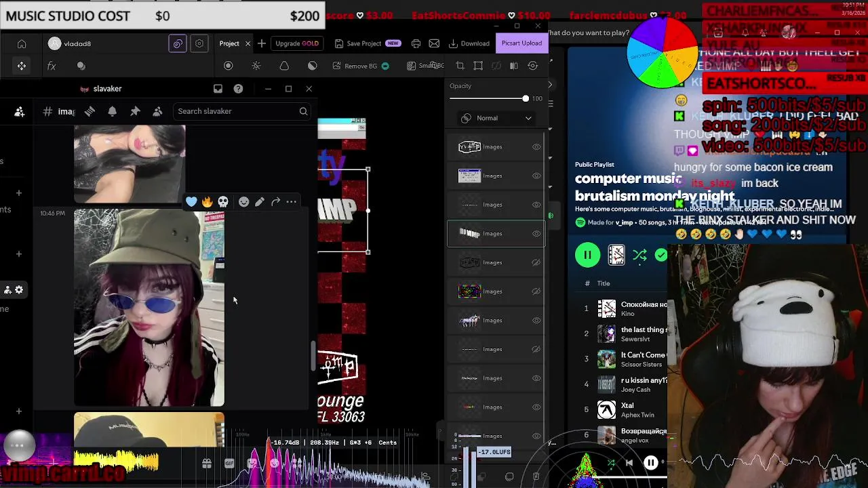Toggle Spotify playlist saved checkmark
868x488 pixels.
click(661, 255)
